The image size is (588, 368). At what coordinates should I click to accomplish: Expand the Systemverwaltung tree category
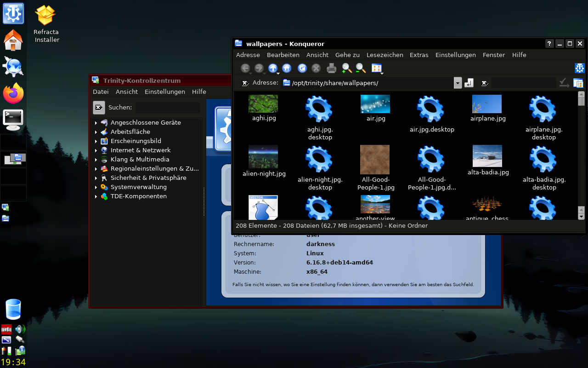coord(96,187)
